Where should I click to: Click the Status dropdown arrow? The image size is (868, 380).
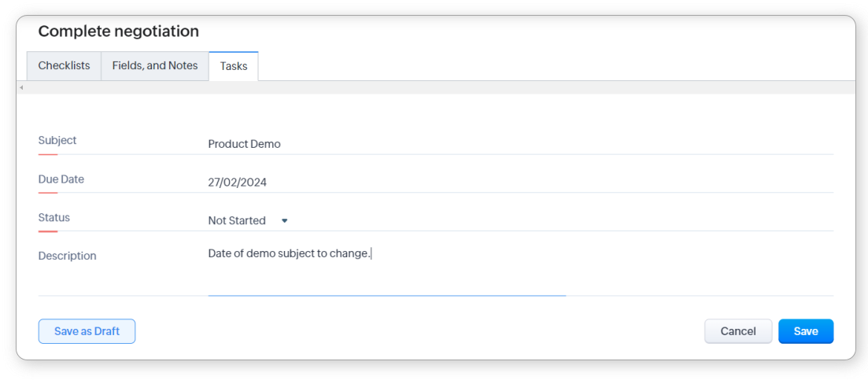(x=284, y=221)
